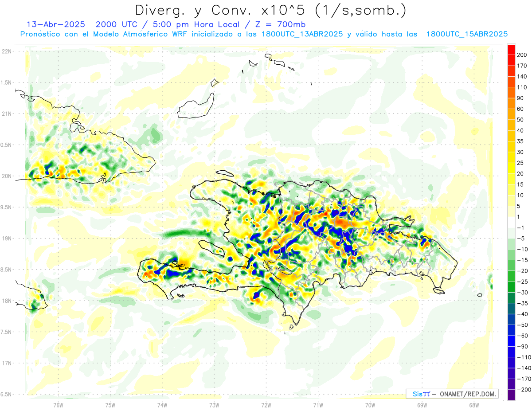Screen dimensions: 532x411
Task: Click the positive '90' legend value
Action: tap(521, 98)
